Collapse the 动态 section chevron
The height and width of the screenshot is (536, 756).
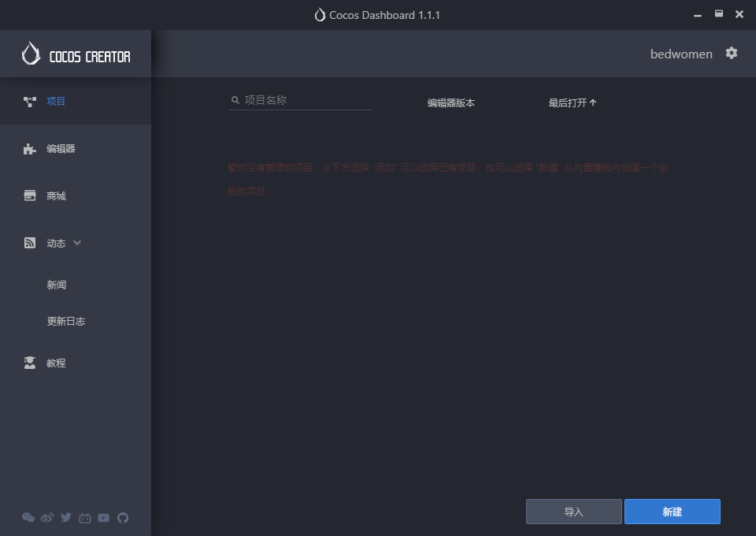tap(77, 243)
